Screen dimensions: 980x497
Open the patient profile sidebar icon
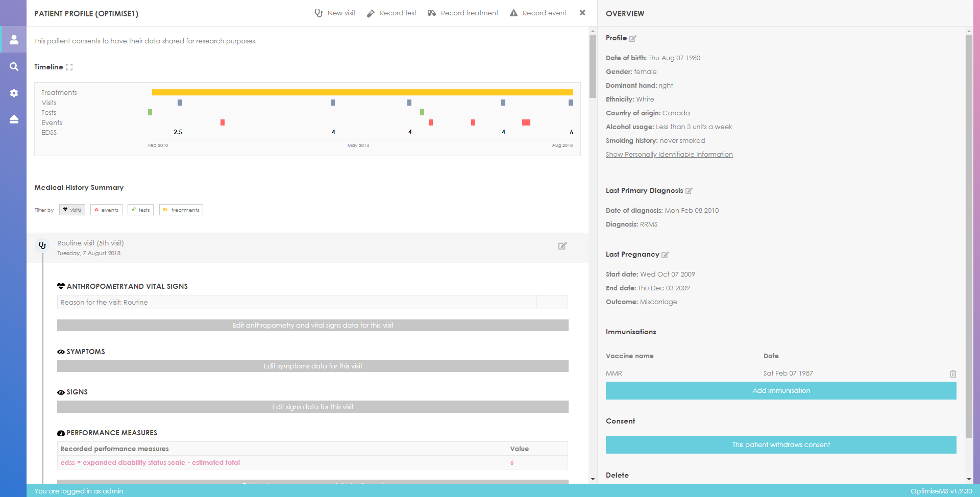pos(14,39)
